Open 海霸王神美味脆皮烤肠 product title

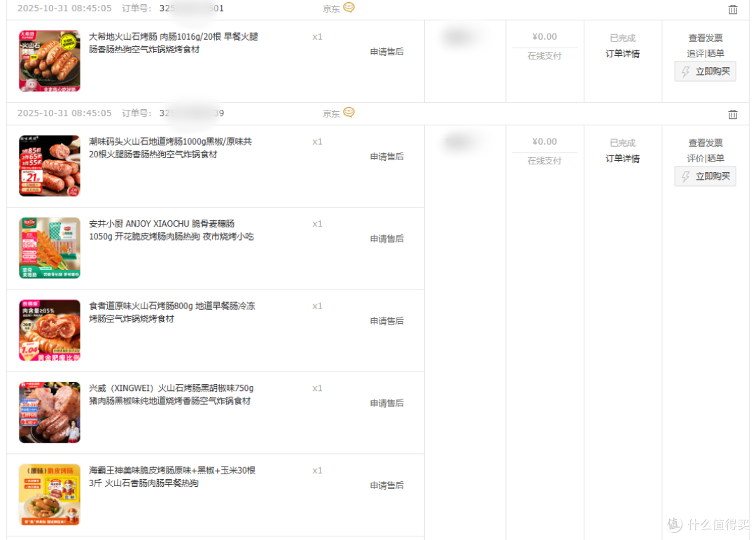172,476
